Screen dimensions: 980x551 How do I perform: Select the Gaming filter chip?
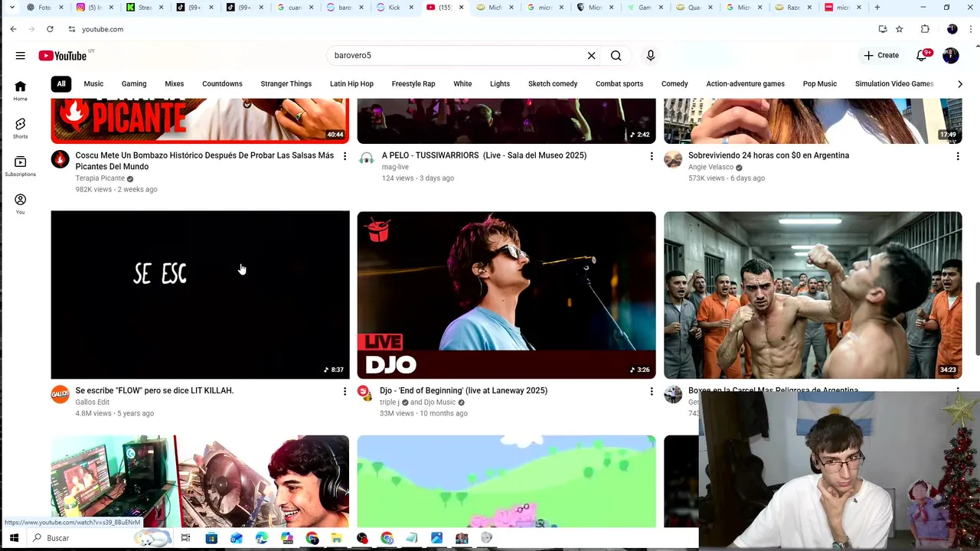(x=134, y=83)
